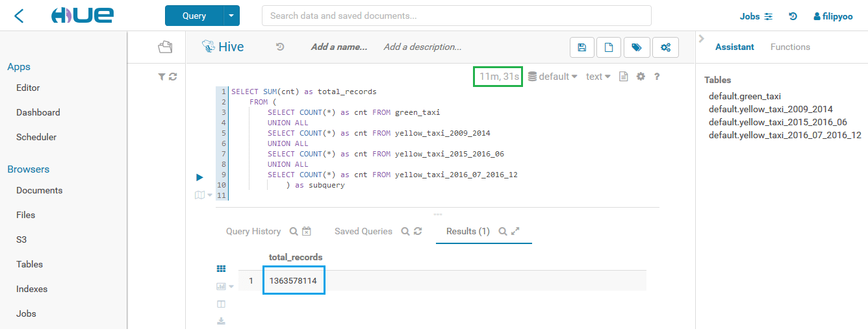868x331 pixels.
Task: Open Documents browser in sidebar
Action: (40, 190)
